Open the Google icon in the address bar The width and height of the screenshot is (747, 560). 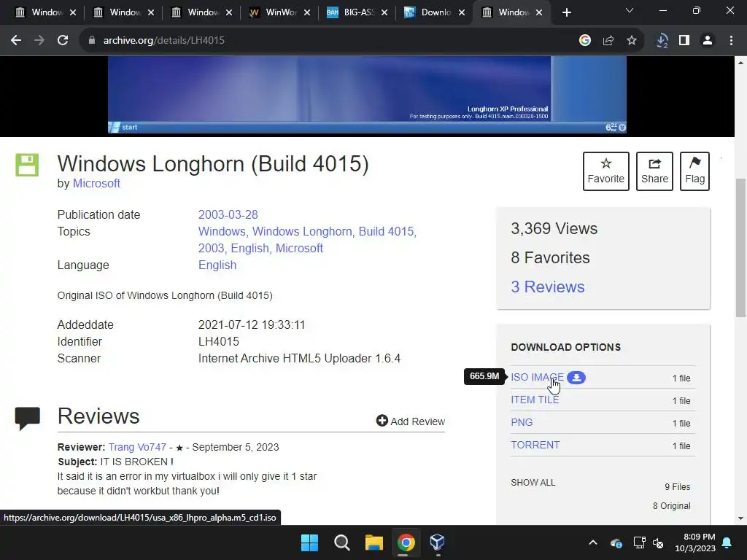coord(585,41)
